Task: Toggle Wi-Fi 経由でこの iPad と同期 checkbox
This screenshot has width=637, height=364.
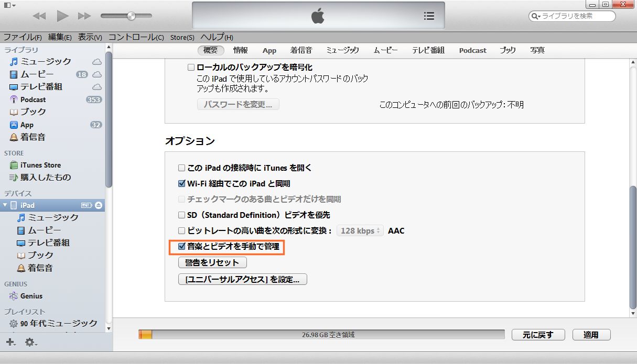Action: 182,184
